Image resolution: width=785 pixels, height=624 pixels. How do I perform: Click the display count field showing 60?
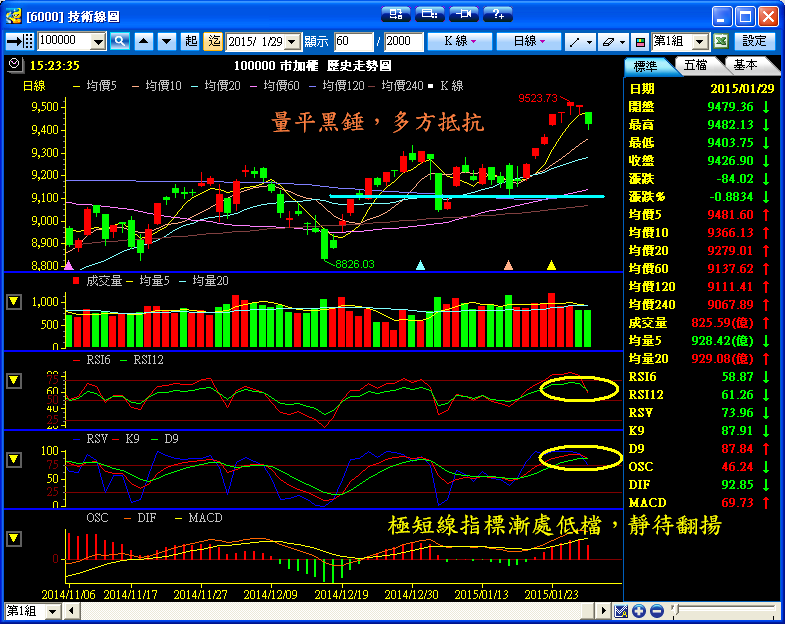(354, 41)
